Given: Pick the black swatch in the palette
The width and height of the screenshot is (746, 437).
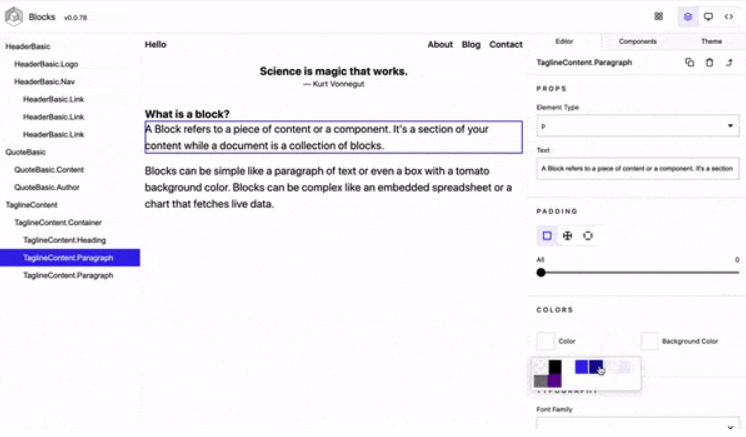Looking at the screenshot, I should [555, 367].
